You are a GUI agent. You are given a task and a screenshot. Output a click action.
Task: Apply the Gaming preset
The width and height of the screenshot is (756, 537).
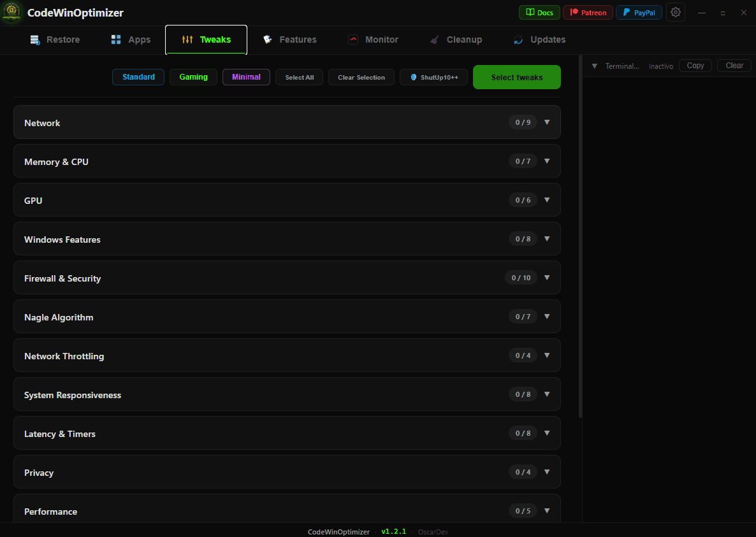193,77
